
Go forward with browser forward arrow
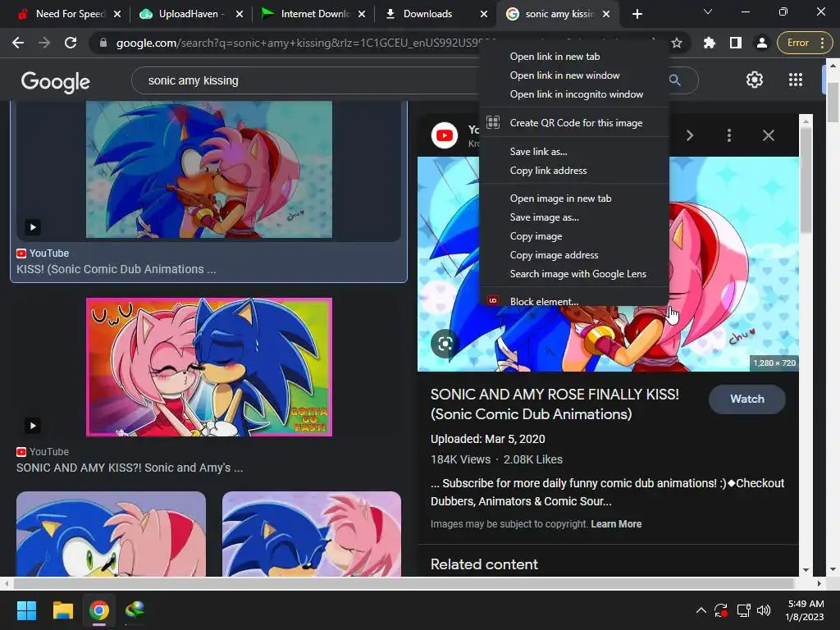click(44, 43)
